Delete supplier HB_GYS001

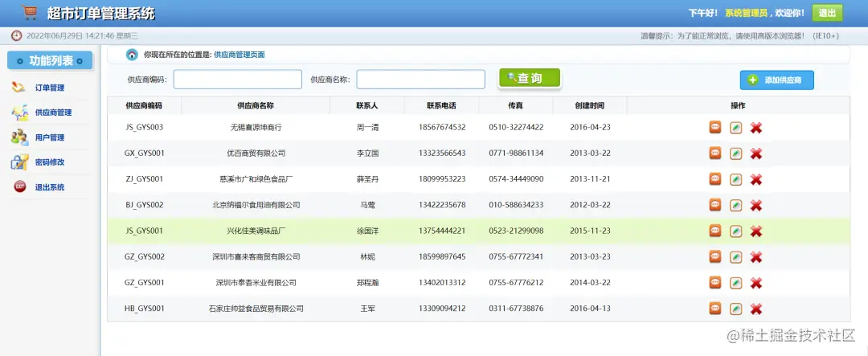(x=756, y=309)
